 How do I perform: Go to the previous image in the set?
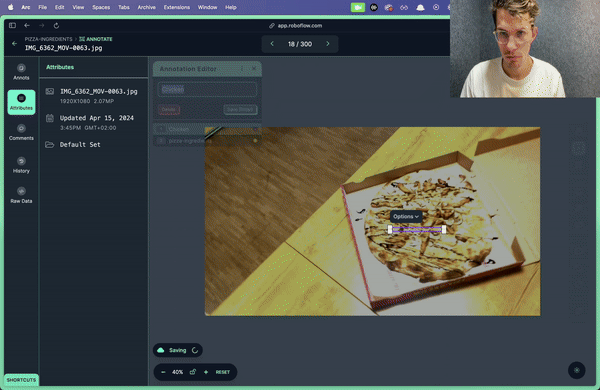(272, 44)
